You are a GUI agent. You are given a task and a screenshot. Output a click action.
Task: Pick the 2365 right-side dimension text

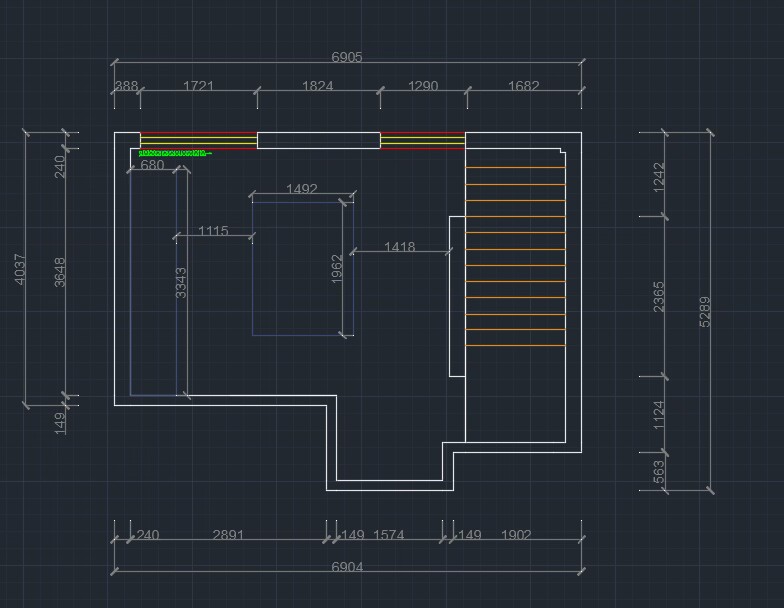point(659,297)
